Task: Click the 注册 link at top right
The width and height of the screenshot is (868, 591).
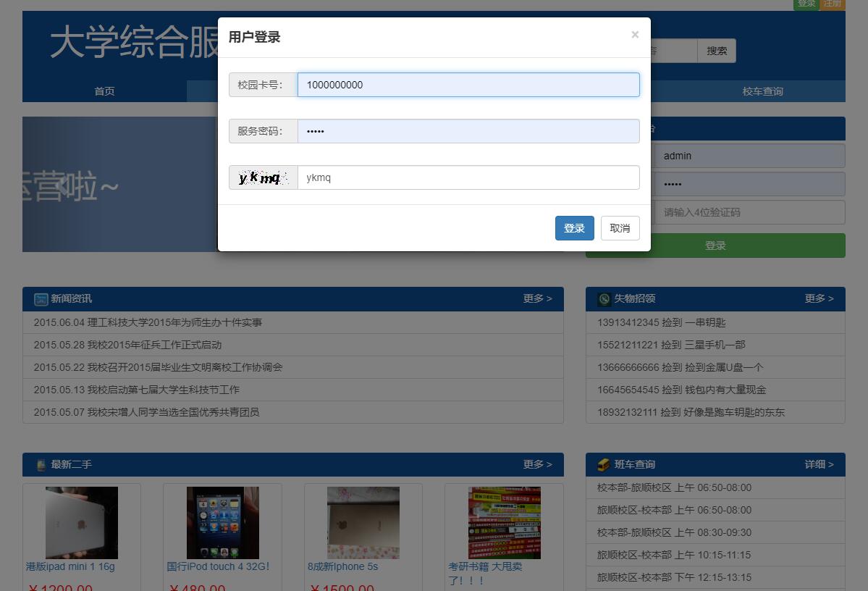Action: pyautogui.click(x=832, y=4)
